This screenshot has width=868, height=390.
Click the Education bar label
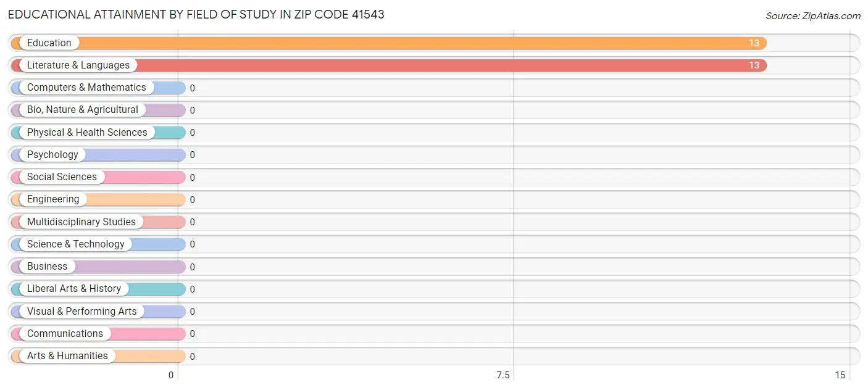pos(49,43)
